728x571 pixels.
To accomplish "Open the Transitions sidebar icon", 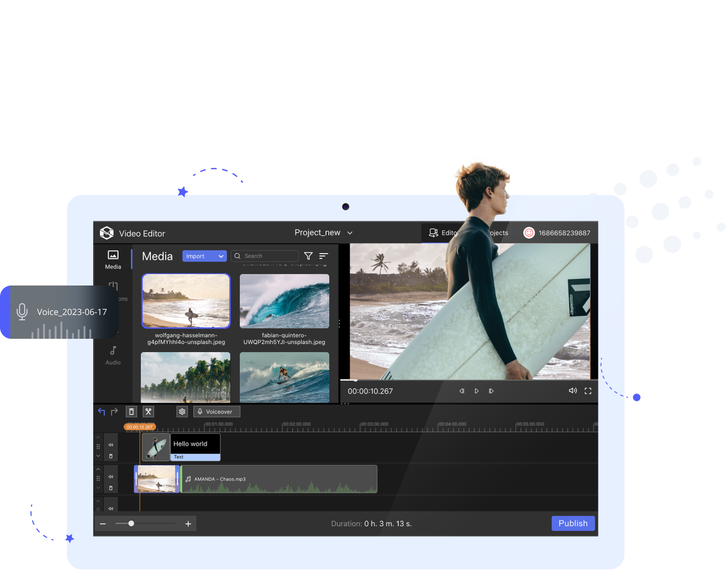I will 113,286.
